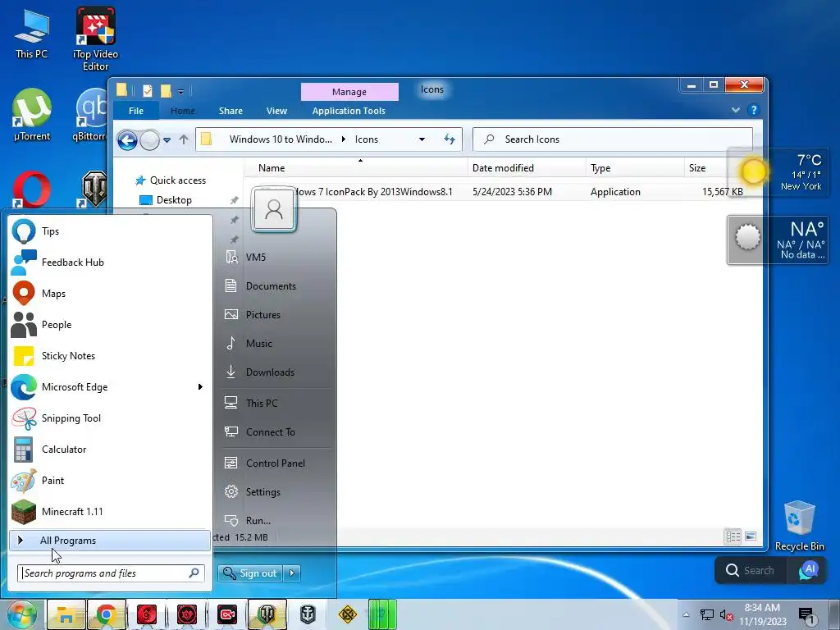Expand address bar history dropdown
Image resolution: width=840 pixels, height=630 pixels.
422,139
